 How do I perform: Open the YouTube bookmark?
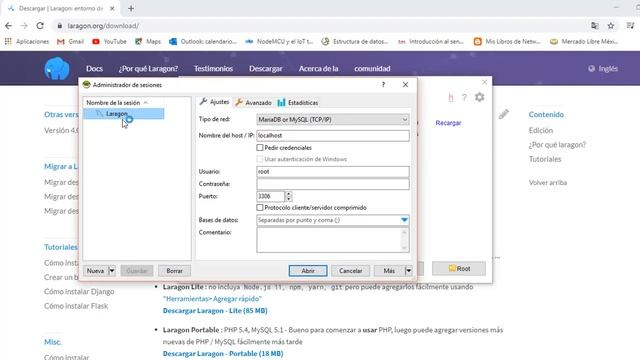pos(109,41)
